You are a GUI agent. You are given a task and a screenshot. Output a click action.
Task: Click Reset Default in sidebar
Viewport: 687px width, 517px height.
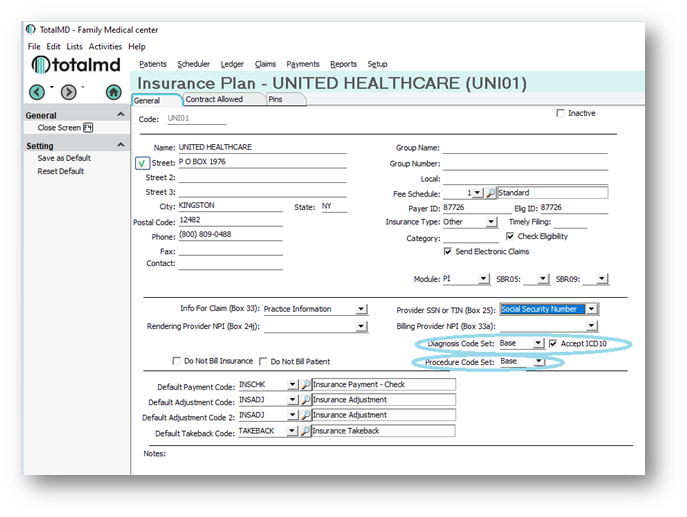pyautogui.click(x=59, y=171)
